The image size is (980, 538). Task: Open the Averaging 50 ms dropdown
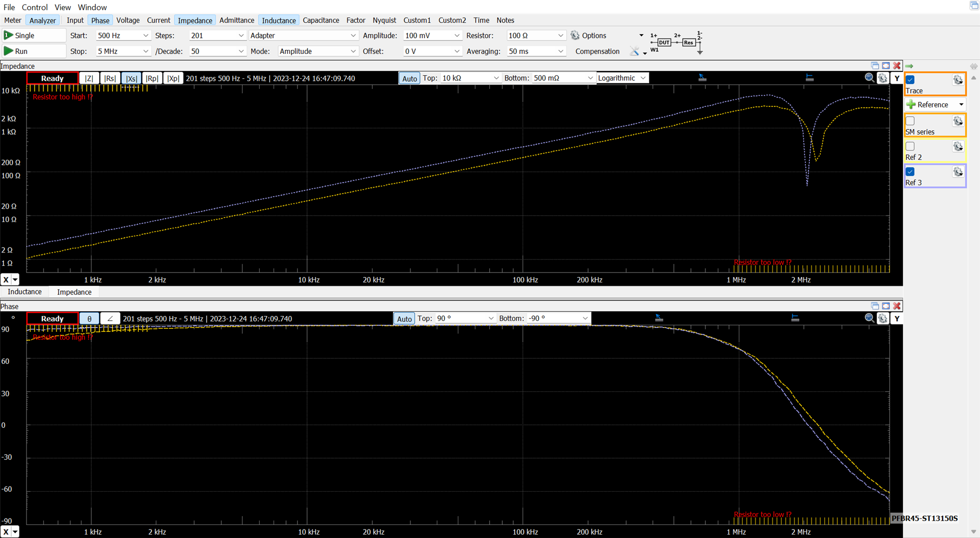(x=536, y=51)
